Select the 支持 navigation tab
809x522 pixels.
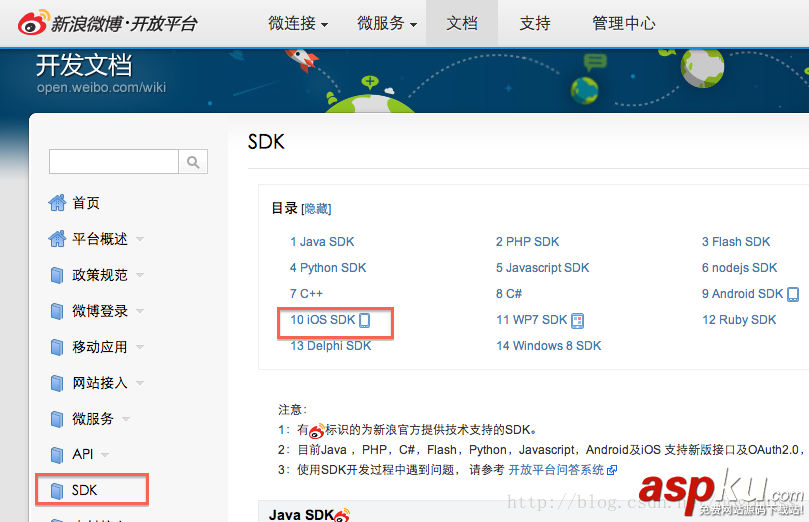(535, 23)
